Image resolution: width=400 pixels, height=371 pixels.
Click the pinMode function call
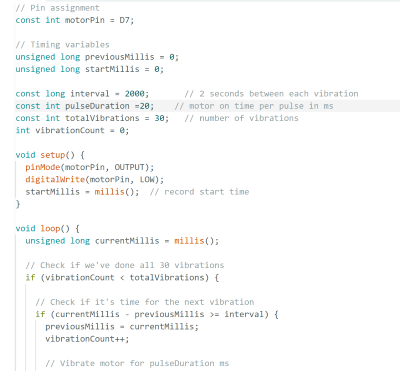coord(43,167)
